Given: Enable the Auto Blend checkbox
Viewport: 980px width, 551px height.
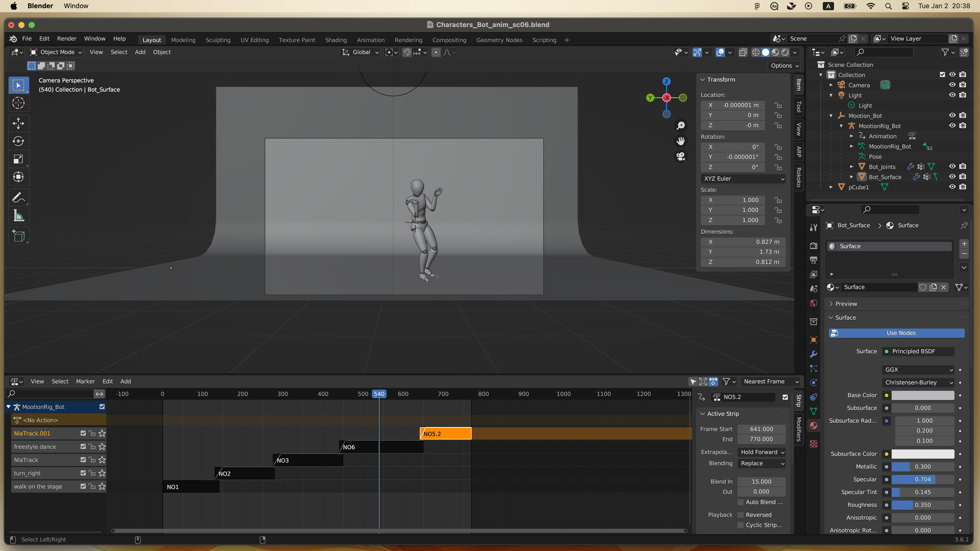Looking at the screenshot, I should (741, 502).
